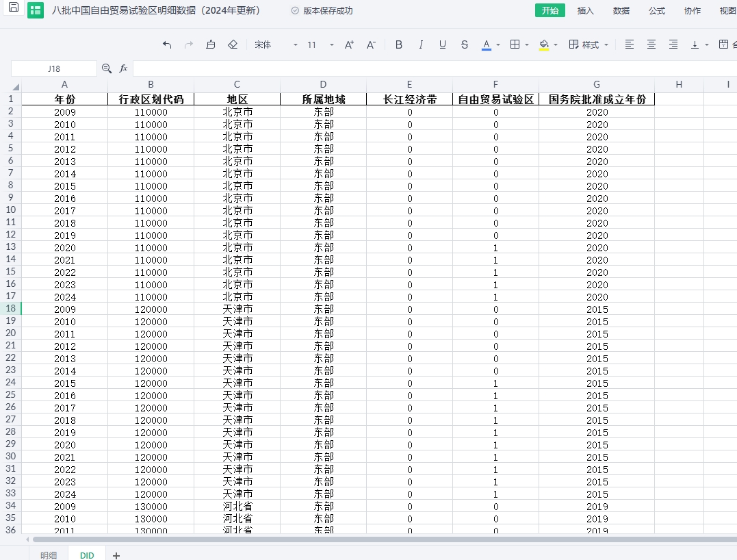The image size is (737, 560).
Task: Click the horizontal scrollbar
Action: click(385, 539)
